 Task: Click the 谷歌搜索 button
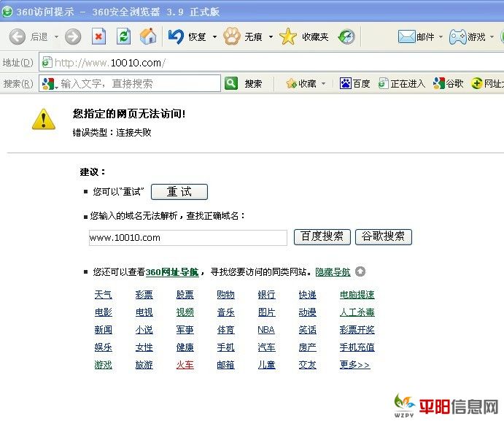pyautogui.click(x=383, y=236)
